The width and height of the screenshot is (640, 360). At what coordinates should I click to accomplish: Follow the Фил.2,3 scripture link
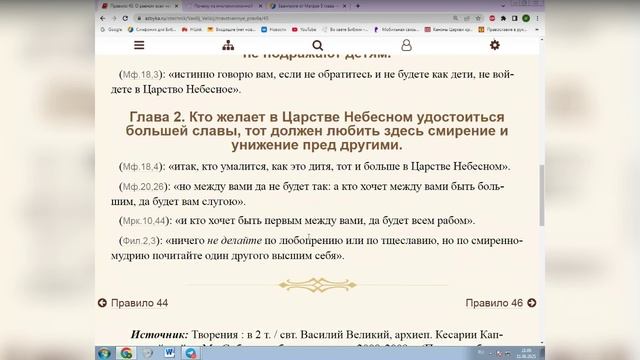pos(139,241)
